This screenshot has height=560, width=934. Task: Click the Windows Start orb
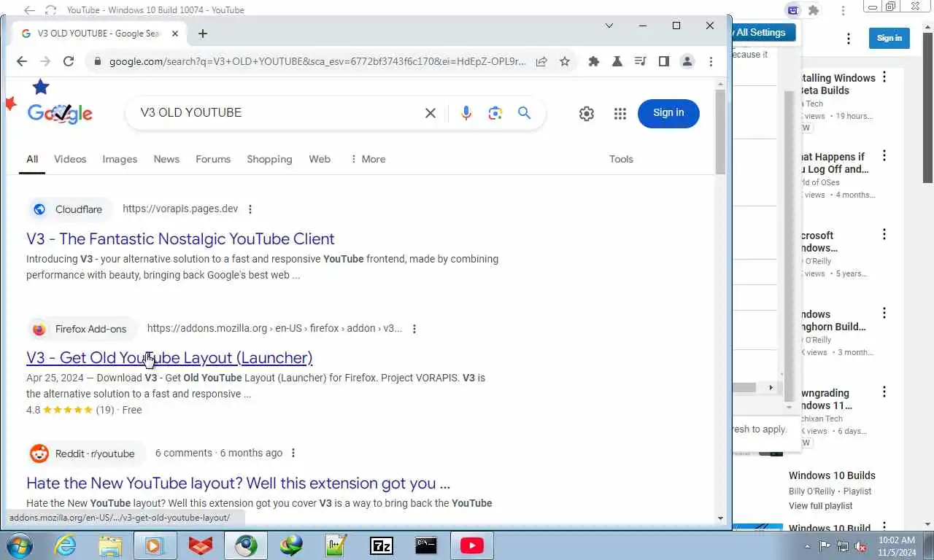click(x=20, y=545)
